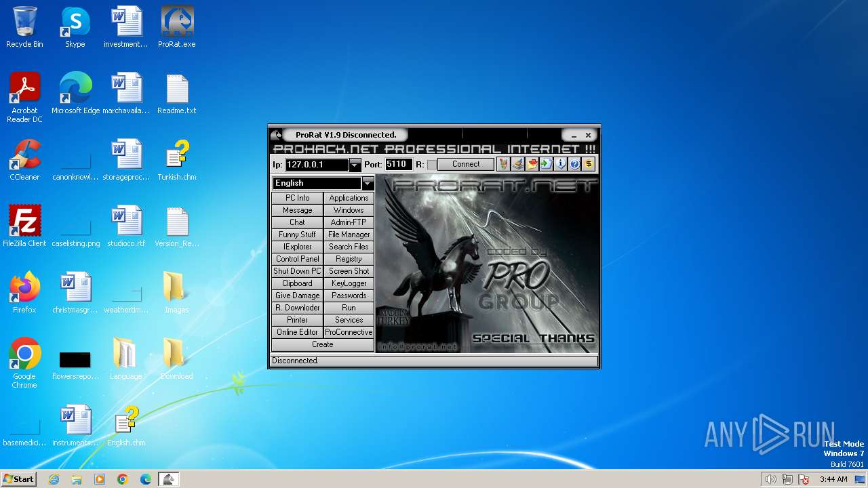Open the Chat panel
Image resolution: width=868 pixels, height=488 pixels.
tap(297, 222)
